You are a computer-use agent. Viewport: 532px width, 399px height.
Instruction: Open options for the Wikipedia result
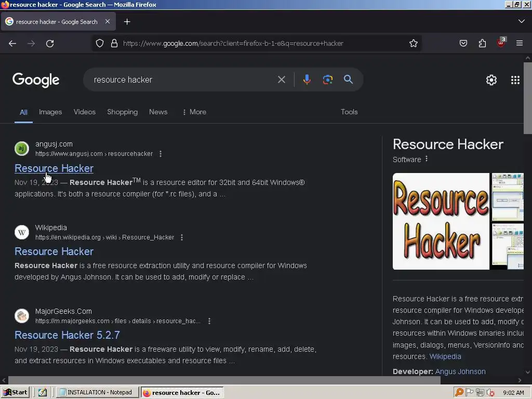[182, 237]
